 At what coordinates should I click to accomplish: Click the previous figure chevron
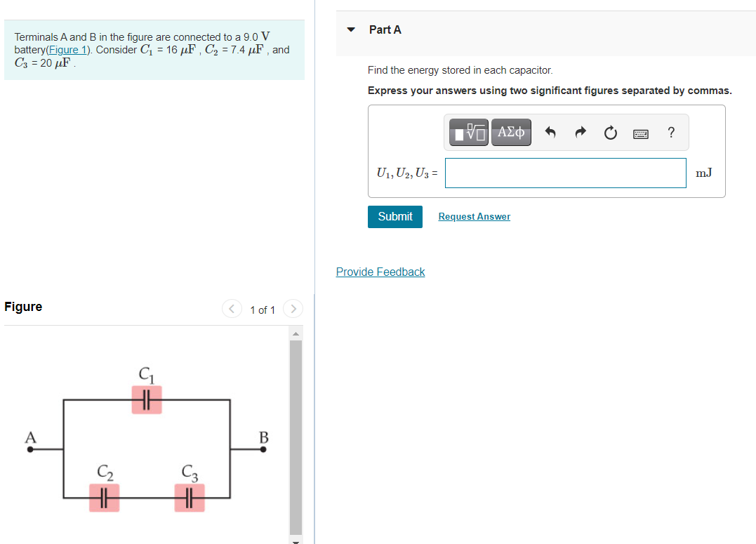click(x=232, y=308)
